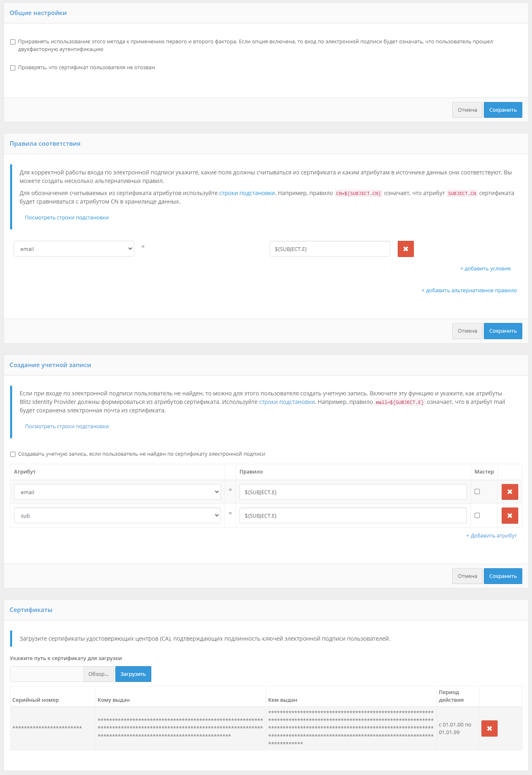Remove the email attribute row in account creation
The image size is (532, 775).
509,492
